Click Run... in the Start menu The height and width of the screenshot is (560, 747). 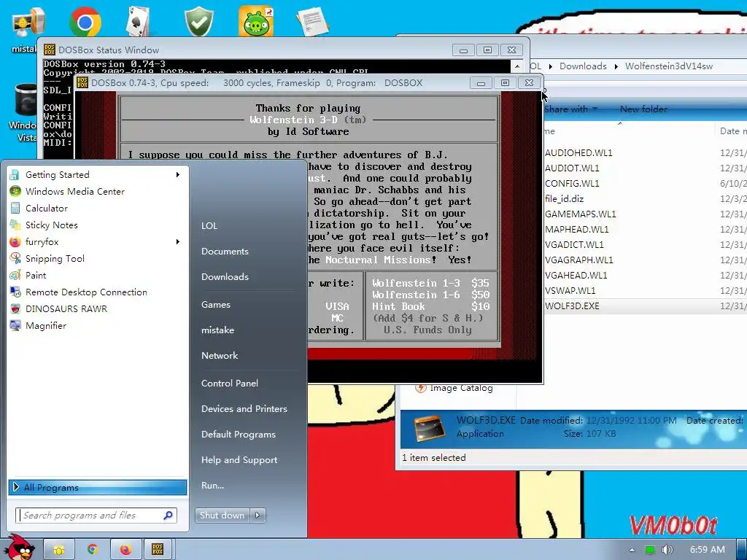pos(212,485)
